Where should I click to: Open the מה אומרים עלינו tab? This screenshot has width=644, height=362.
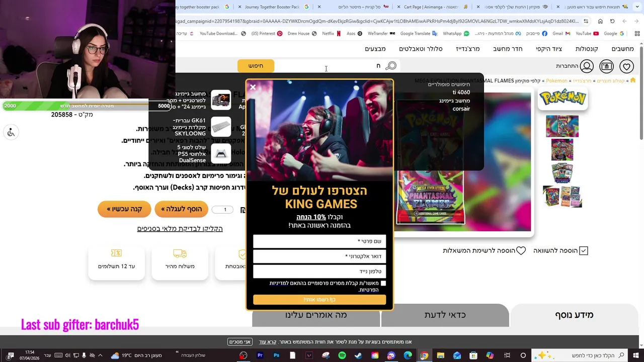pyautogui.click(x=316, y=315)
